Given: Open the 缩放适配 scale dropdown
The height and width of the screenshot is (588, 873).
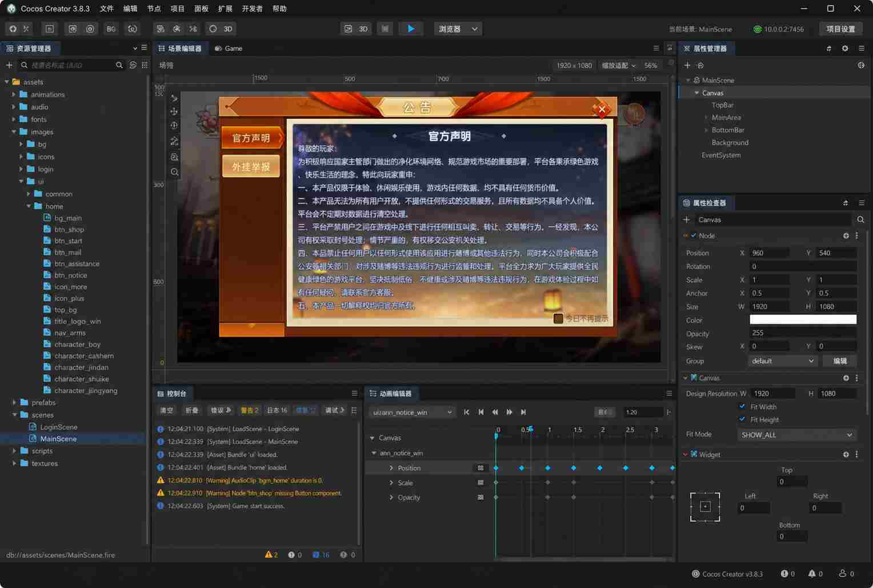Looking at the screenshot, I should (x=619, y=65).
